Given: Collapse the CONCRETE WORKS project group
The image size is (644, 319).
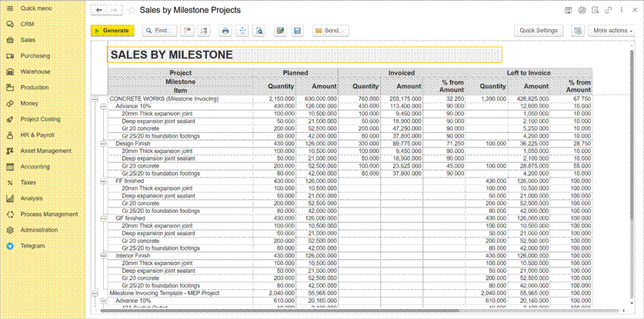Looking at the screenshot, I should (95, 99).
